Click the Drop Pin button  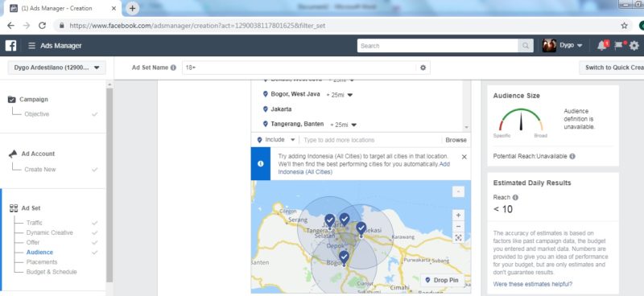pyautogui.click(x=442, y=280)
